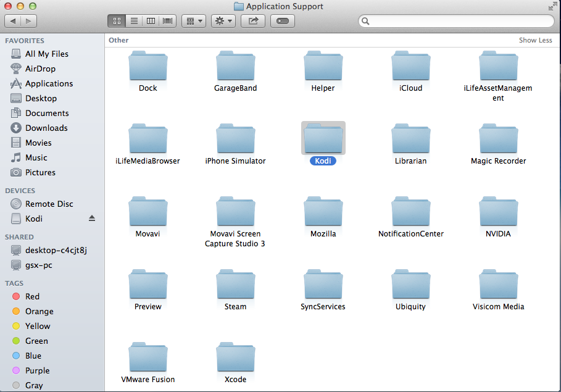Open the action gear menu
Screen dimensions: 561x392
[223, 20]
